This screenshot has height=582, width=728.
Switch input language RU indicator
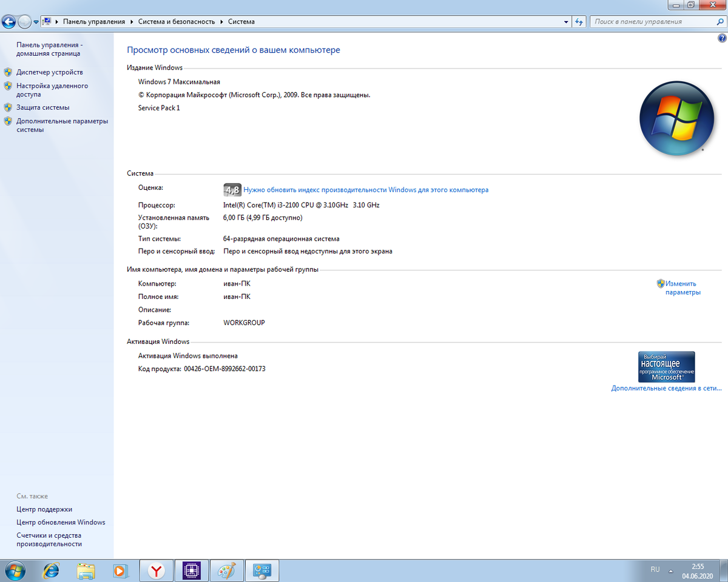pos(655,570)
